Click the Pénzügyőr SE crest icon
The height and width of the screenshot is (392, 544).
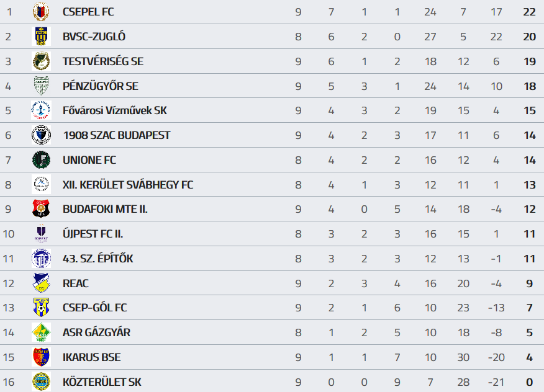pos(41,86)
